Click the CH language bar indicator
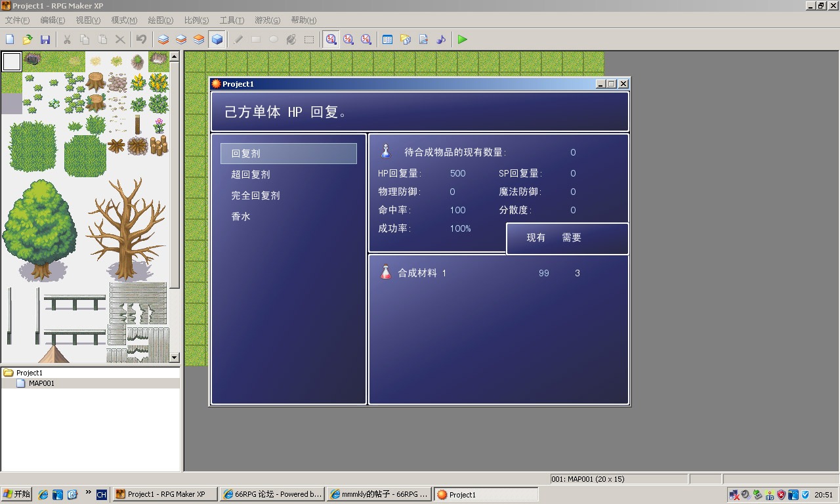The height and width of the screenshot is (504, 840). pos(102,495)
